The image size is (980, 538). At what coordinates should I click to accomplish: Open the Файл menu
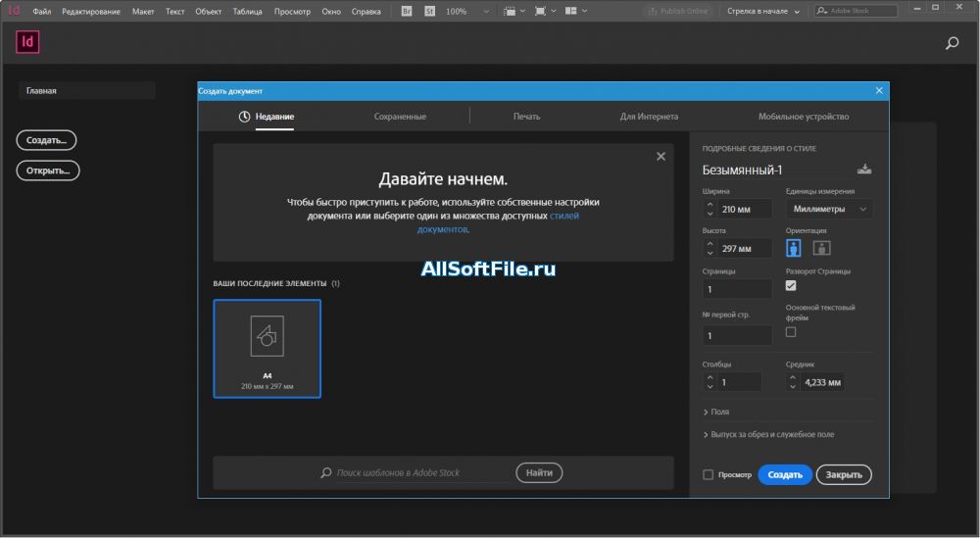(x=42, y=11)
